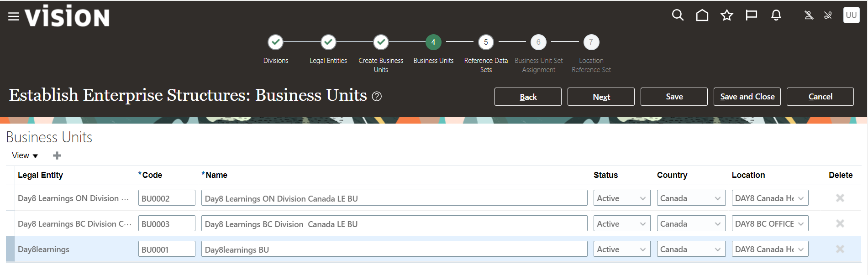Open the UU user profile menu
The image size is (868, 275).
851,15
